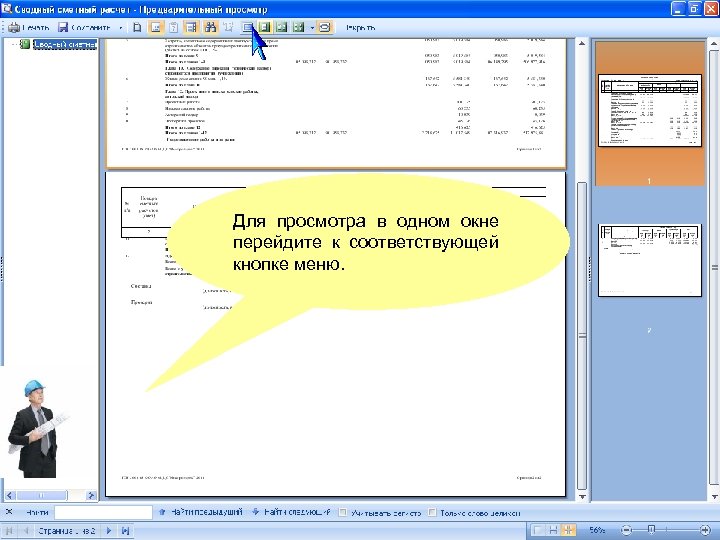
Task: Open the dropdown arrow after green page-layout icons
Action: 311,28
